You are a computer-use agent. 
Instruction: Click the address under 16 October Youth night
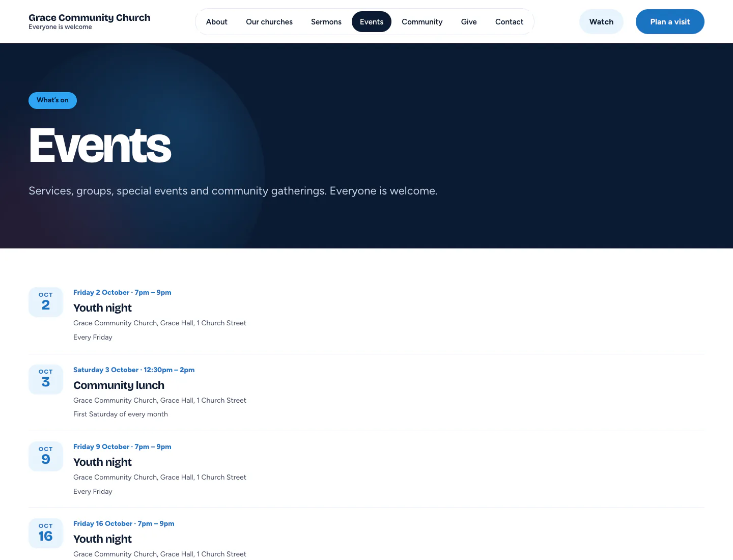click(x=160, y=554)
